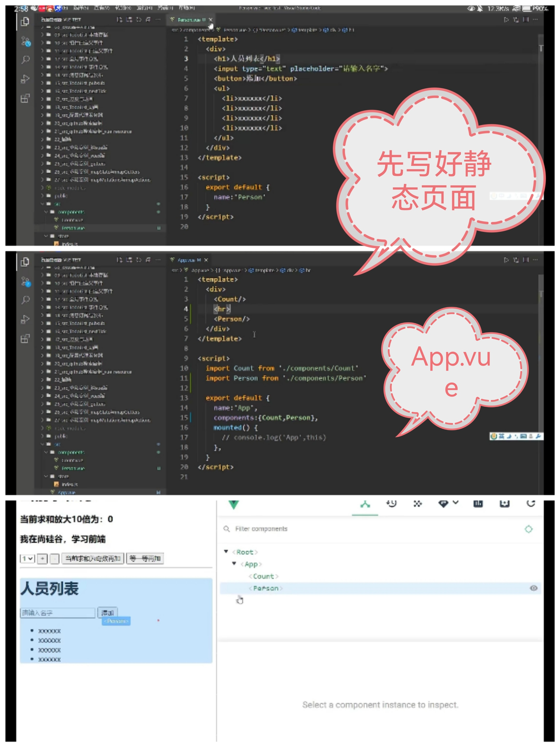The image size is (560, 747).
Task: Click the select-component-in-page target icon
Action: (x=528, y=529)
